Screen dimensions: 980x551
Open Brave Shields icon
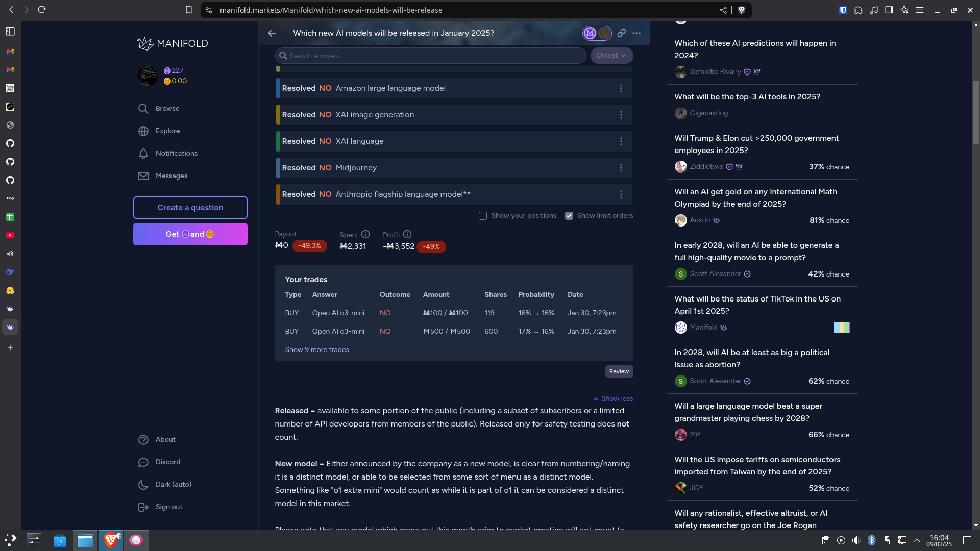742,10
